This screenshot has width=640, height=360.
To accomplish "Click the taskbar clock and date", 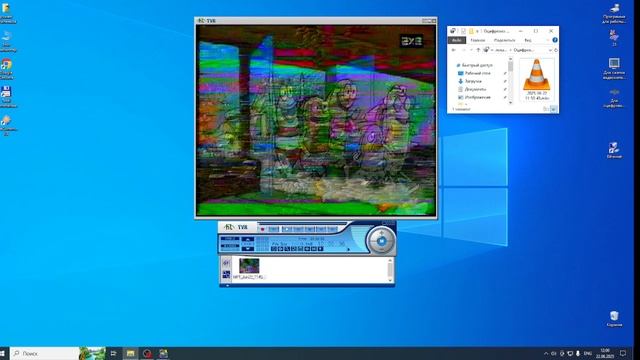I will point(605,353).
